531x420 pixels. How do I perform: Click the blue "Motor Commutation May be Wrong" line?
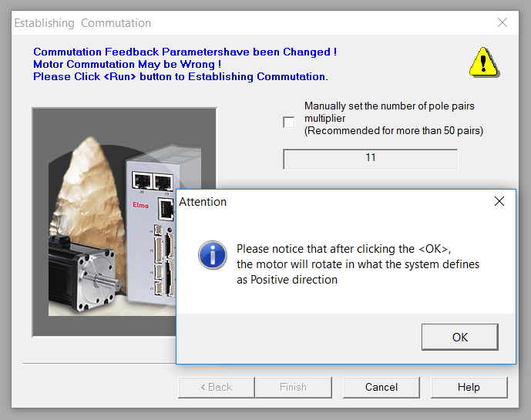coord(127,64)
